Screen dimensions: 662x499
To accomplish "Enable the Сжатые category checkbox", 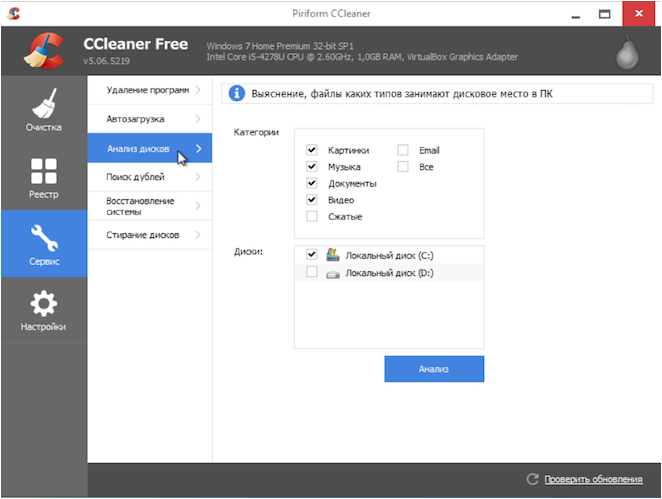I will click(x=312, y=216).
